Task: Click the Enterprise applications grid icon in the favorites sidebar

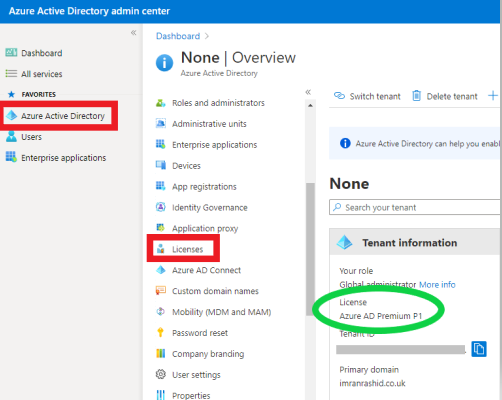Action: click(11, 157)
